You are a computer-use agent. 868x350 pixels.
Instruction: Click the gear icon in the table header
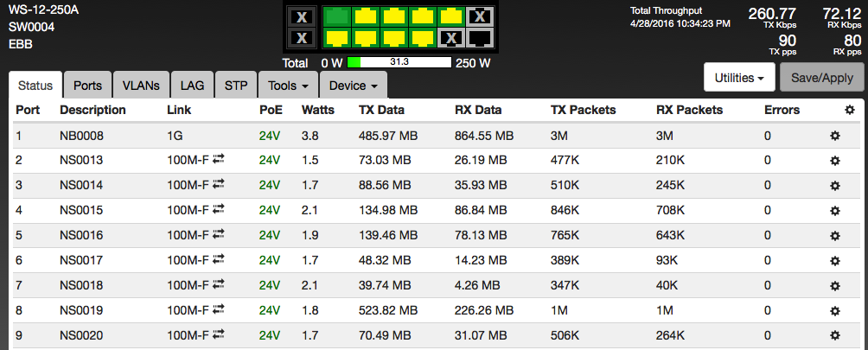[x=849, y=110]
